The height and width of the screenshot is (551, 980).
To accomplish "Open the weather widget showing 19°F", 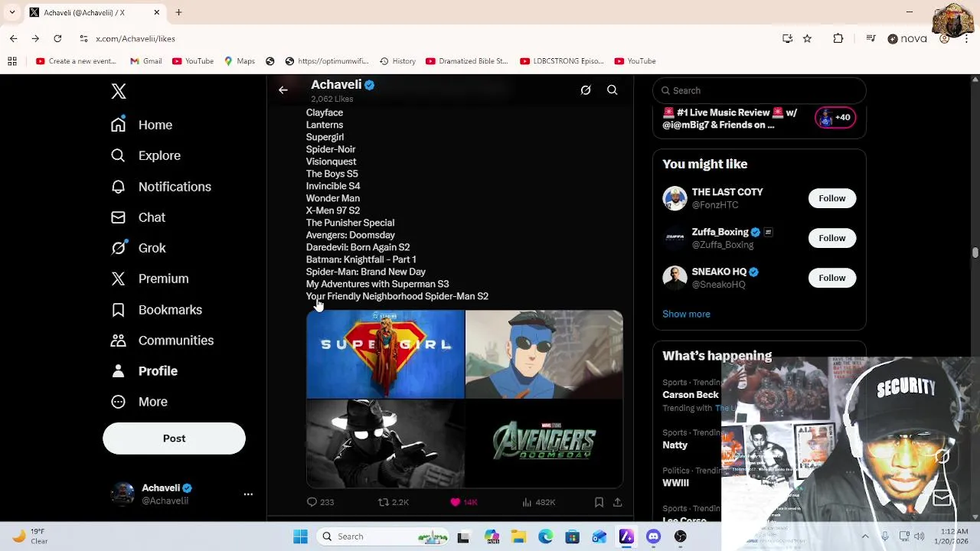I will click(x=29, y=536).
